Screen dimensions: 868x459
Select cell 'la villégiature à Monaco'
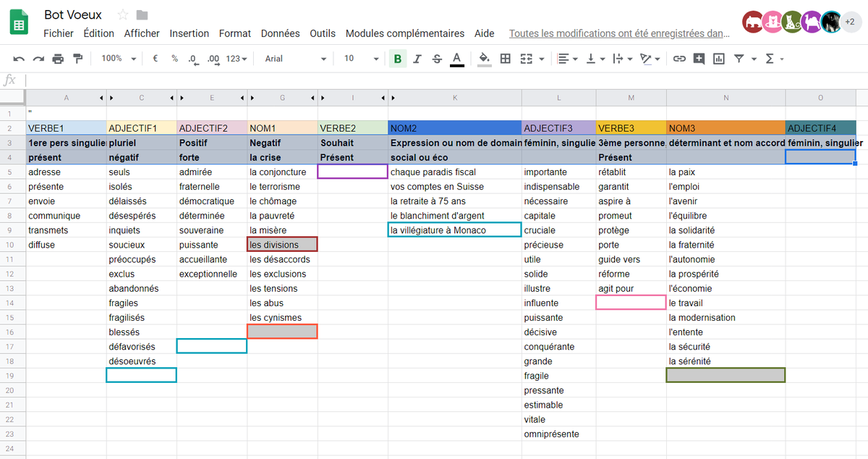pyautogui.click(x=454, y=230)
